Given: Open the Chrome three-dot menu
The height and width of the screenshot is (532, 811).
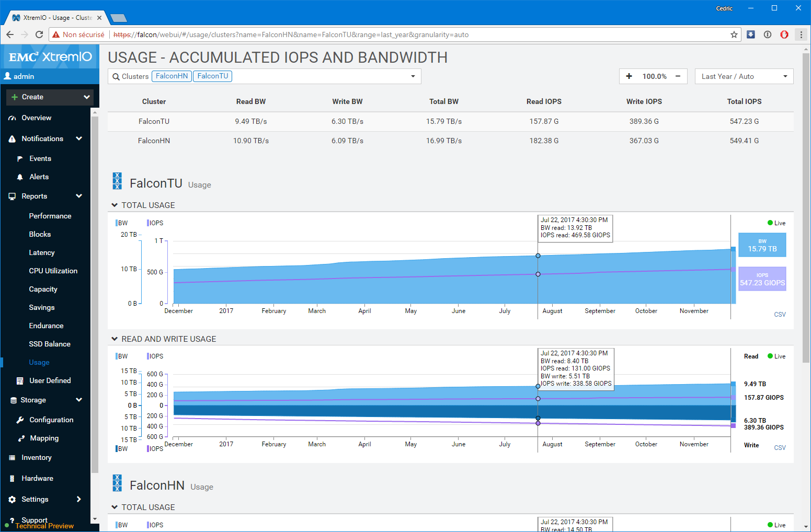Looking at the screenshot, I should tap(801, 34).
